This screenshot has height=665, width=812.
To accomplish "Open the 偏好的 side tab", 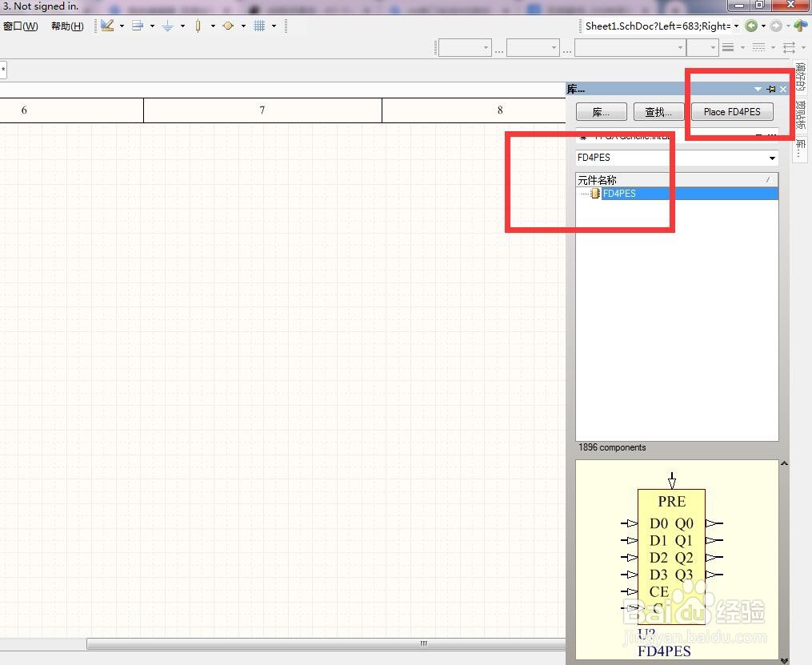I will pos(801,77).
